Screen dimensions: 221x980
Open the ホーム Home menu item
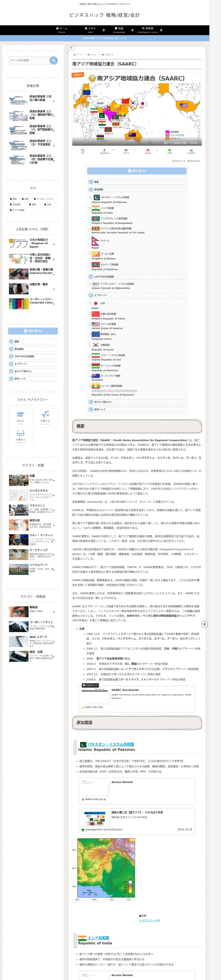click(x=61, y=30)
